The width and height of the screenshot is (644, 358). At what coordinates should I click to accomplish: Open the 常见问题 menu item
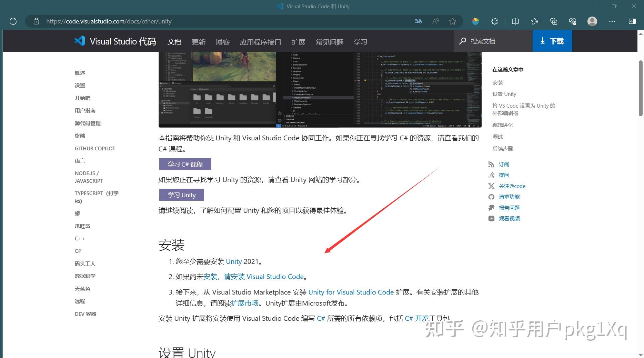click(x=329, y=42)
